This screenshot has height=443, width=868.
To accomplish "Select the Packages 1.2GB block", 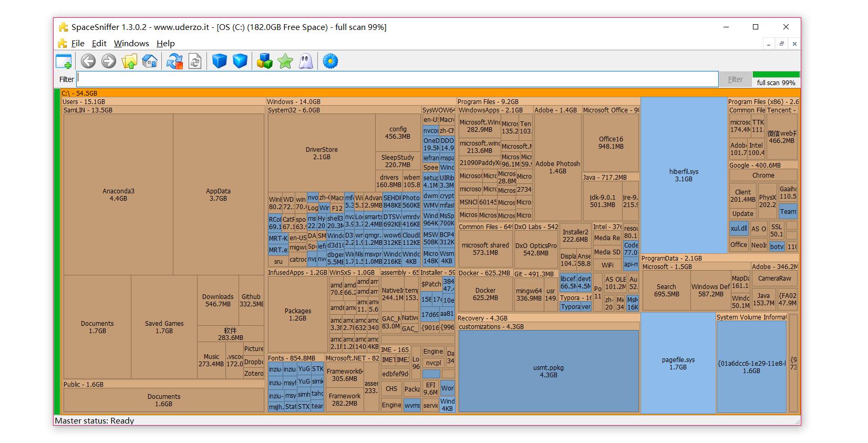I will tap(297, 314).
